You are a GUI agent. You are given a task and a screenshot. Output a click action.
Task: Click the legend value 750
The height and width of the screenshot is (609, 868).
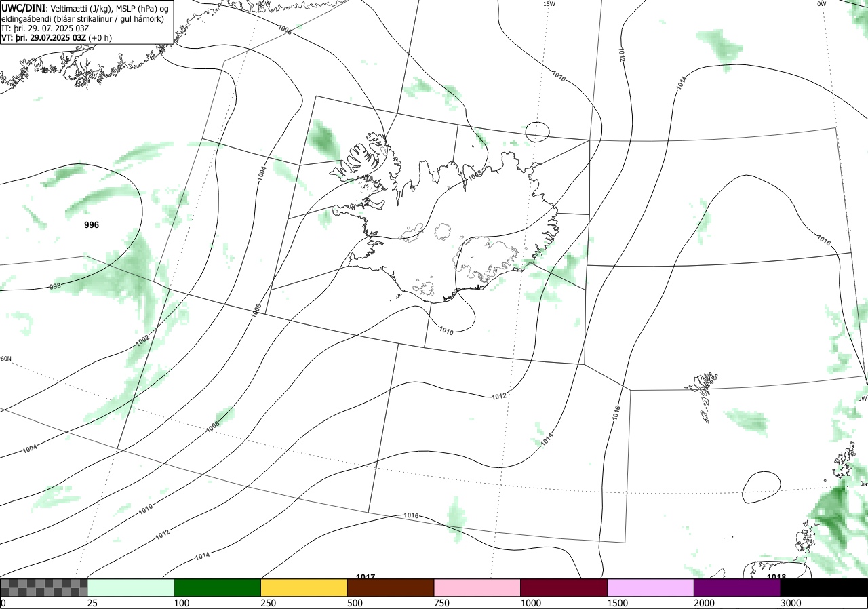click(442, 603)
